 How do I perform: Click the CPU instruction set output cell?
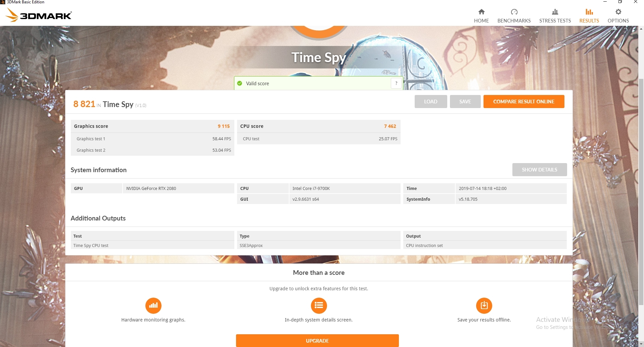(485, 245)
